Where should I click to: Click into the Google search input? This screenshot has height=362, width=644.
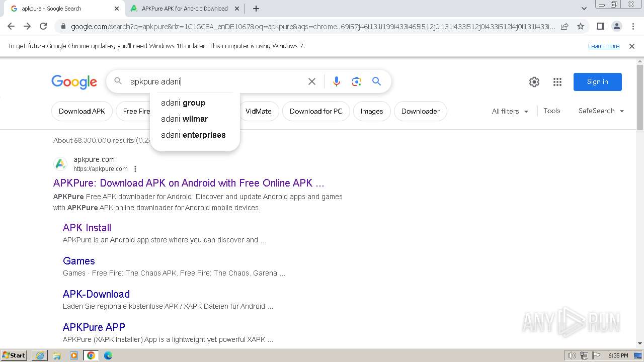coord(216,81)
